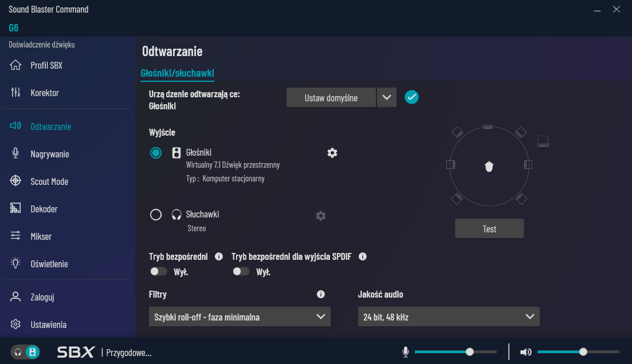Click Stereo text under Słuchawki

pyautogui.click(x=197, y=228)
